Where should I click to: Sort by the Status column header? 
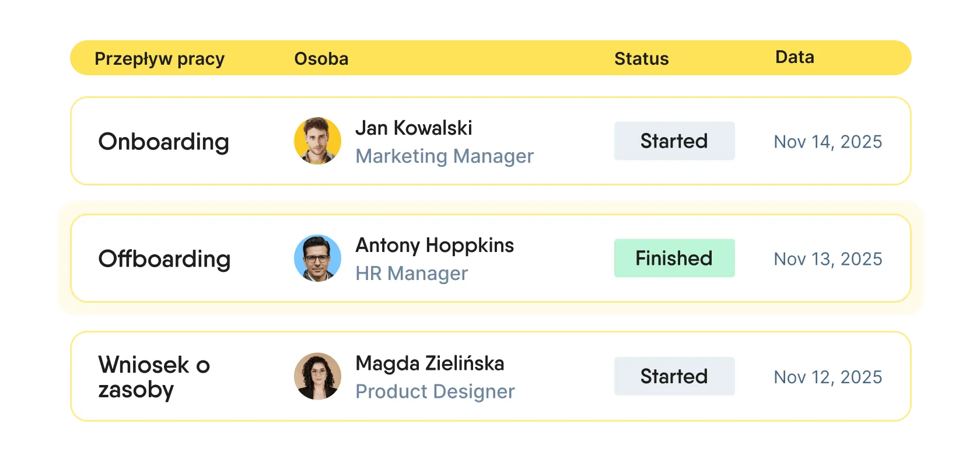[641, 59]
